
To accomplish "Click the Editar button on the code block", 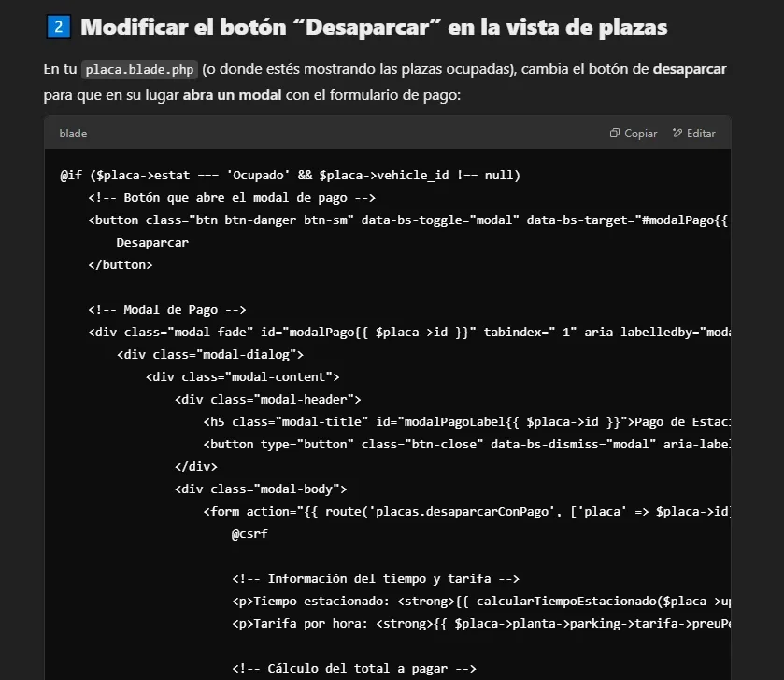I will click(693, 134).
